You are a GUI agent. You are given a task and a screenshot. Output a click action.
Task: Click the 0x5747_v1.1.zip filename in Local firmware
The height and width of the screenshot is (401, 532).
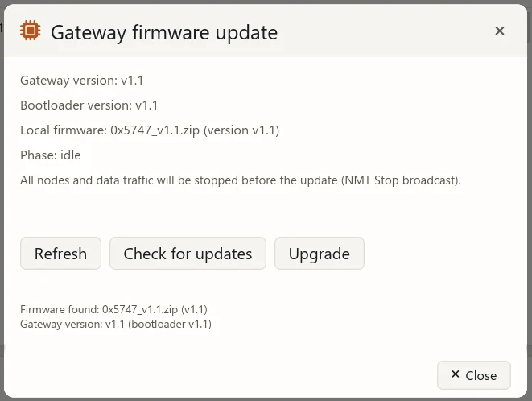click(155, 130)
